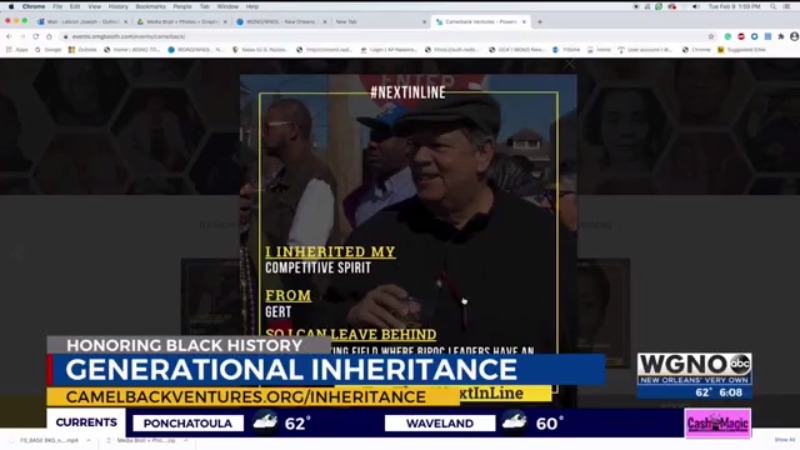
Task: Open macOS Spotlight search magnifier icon
Action: point(773,7)
